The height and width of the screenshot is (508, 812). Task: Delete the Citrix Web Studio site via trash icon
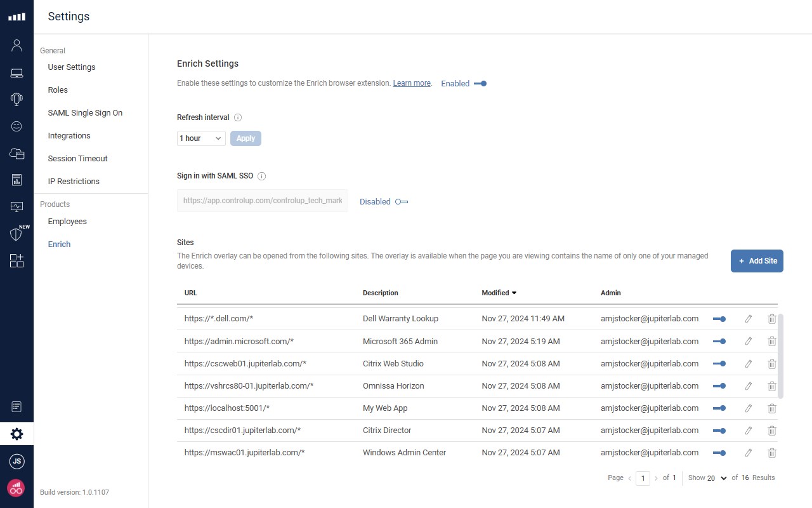(772, 364)
